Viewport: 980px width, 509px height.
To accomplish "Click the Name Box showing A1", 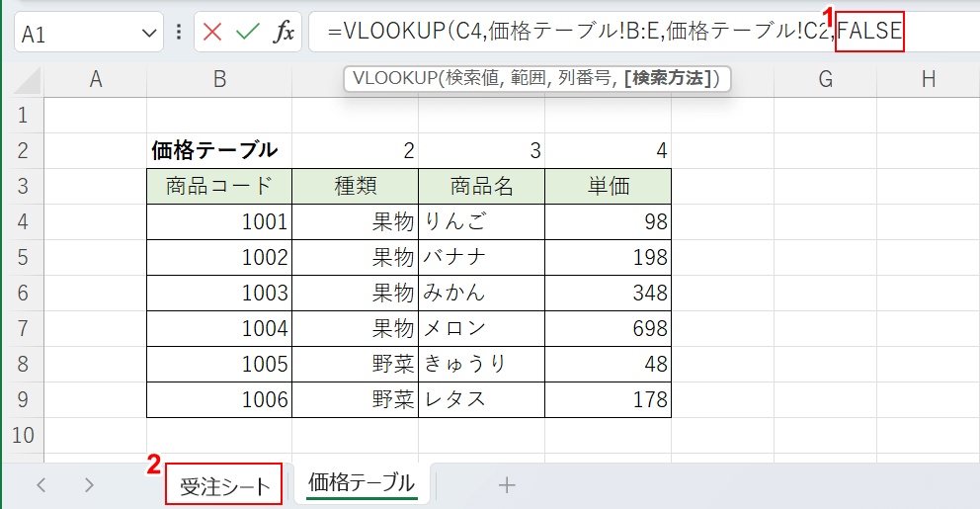I will (74, 33).
